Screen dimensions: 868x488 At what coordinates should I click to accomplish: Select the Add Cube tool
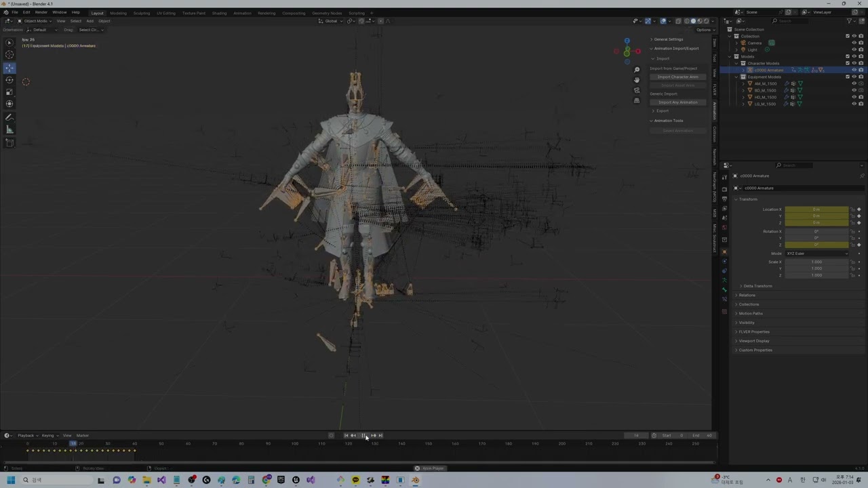(x=9, y=143)
